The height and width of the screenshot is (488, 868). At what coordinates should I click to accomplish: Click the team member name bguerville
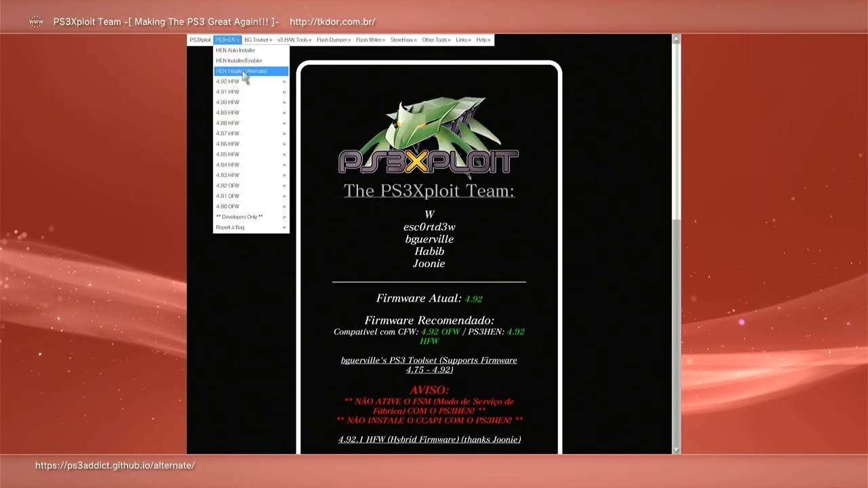point(429,239)
